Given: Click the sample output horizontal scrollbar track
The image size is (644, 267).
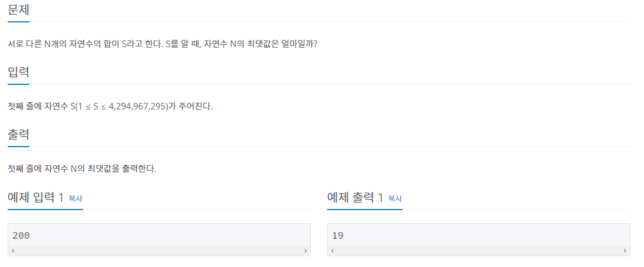Looking at the screenshot, I should [x=478, y=251].
